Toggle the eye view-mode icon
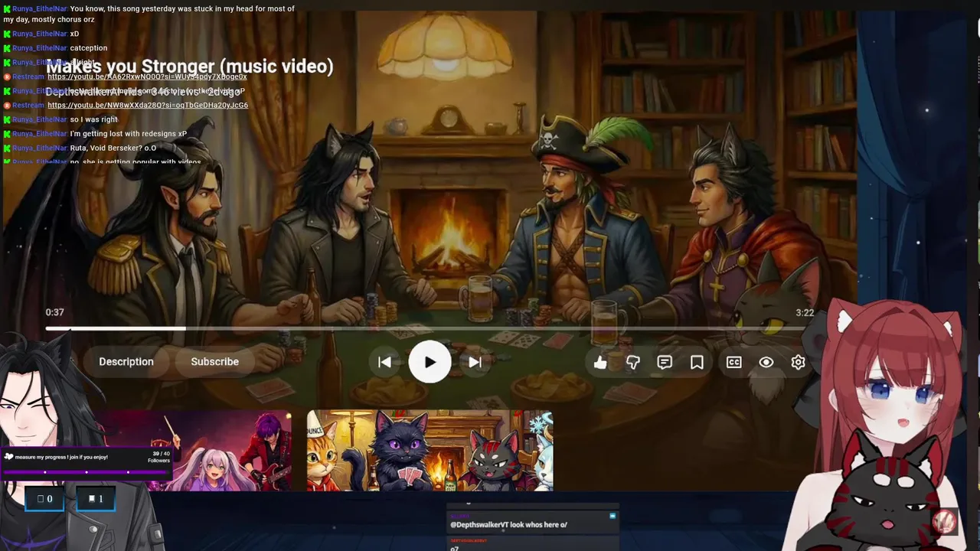Image resolution: width=980 pixels, height=551 pixels. tap(766, 362)
